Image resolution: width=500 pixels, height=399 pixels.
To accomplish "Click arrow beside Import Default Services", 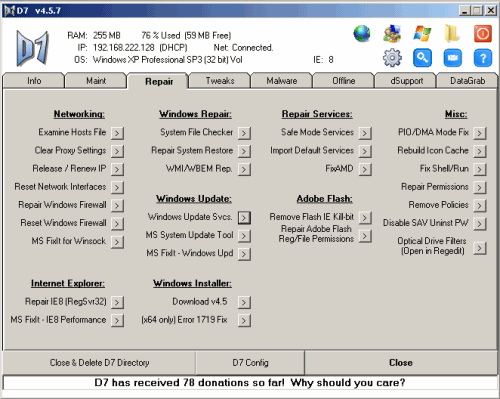I will click(365, 151).
